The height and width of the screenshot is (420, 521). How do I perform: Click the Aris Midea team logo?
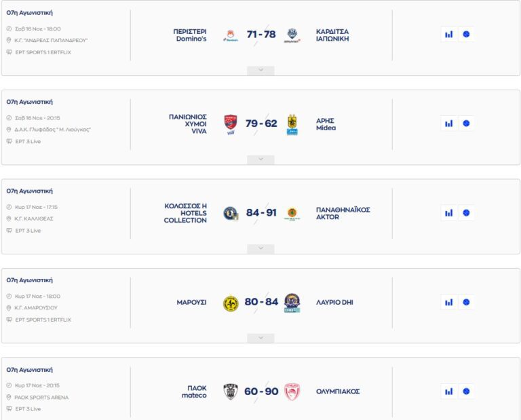click(292, 124)
